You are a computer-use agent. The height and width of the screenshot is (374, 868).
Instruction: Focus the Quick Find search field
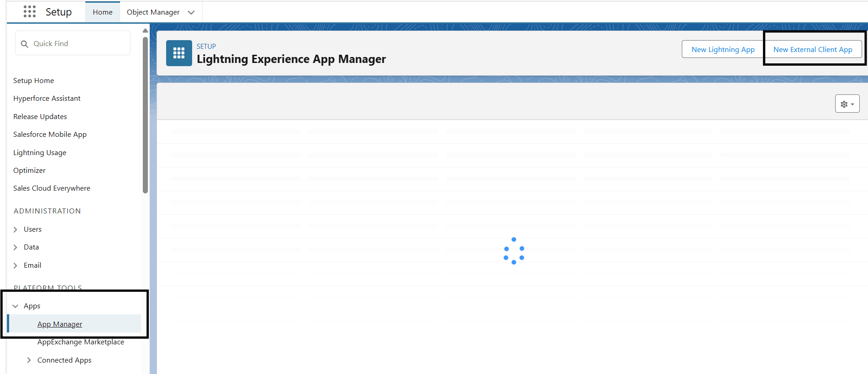click(x=78, y=44)
